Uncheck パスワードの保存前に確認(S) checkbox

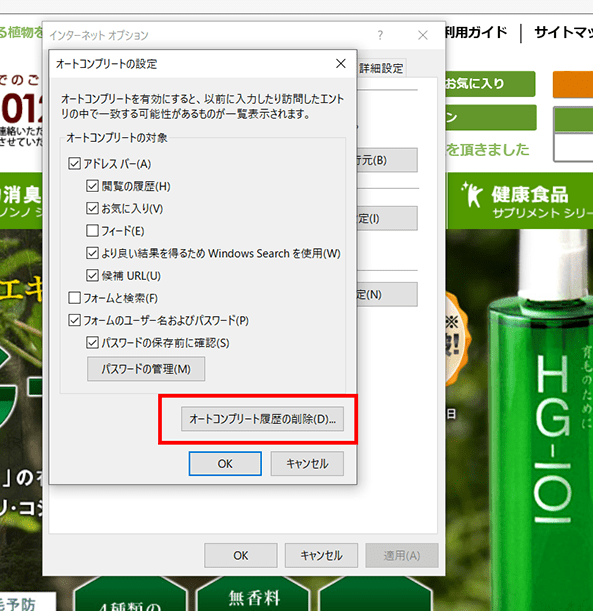pos(92,343)
